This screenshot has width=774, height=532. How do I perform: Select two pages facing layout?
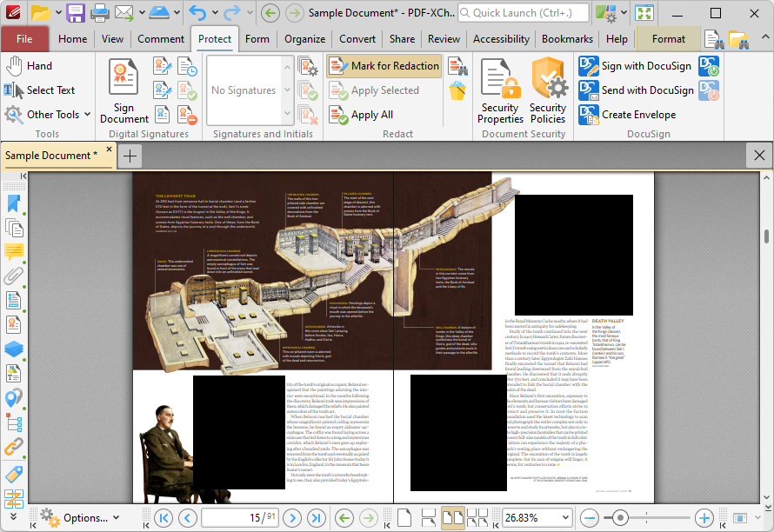coord(452,518)
